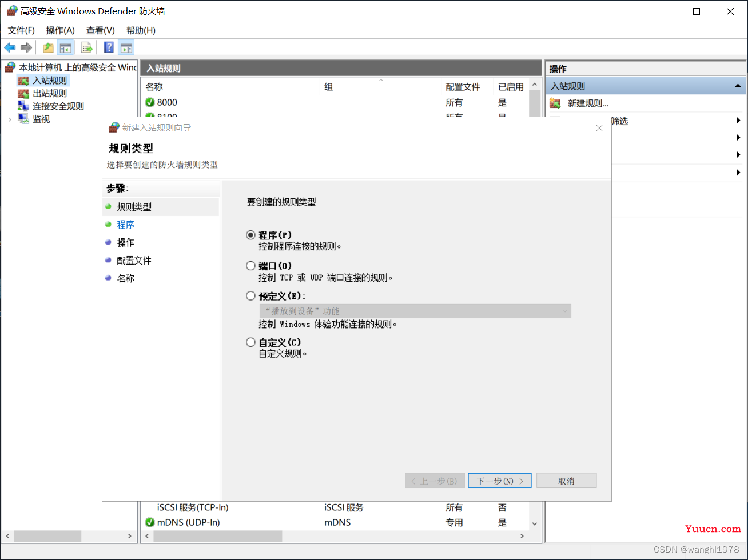
Task: Click the 监视 monitor icon in tree
Action: pyautogui.click(x=23, y=119)
